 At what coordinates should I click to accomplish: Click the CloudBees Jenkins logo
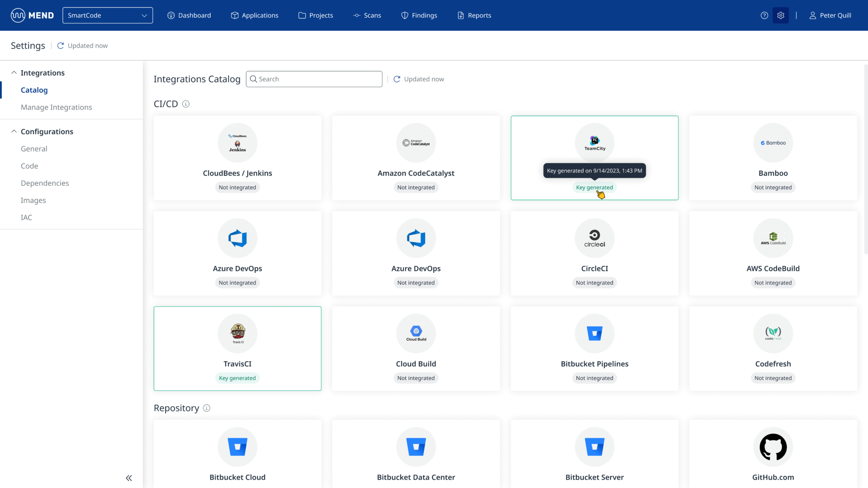point(237,143)
